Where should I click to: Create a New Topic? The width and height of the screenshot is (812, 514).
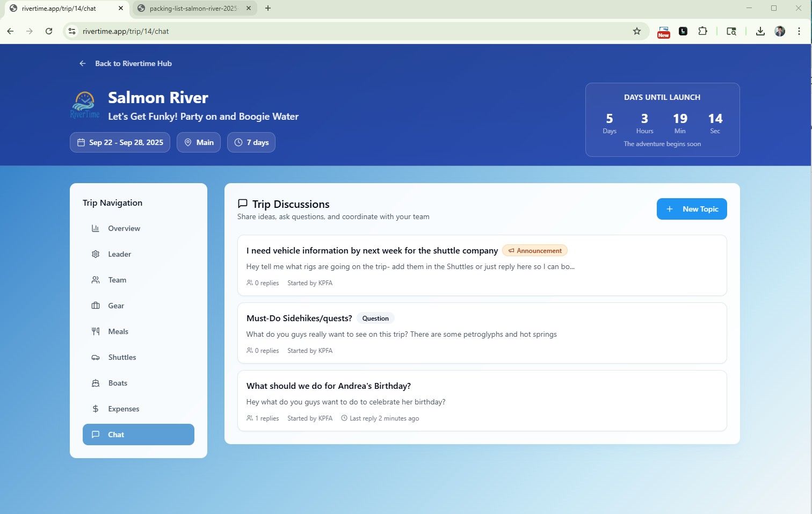(x=691, y=209)
